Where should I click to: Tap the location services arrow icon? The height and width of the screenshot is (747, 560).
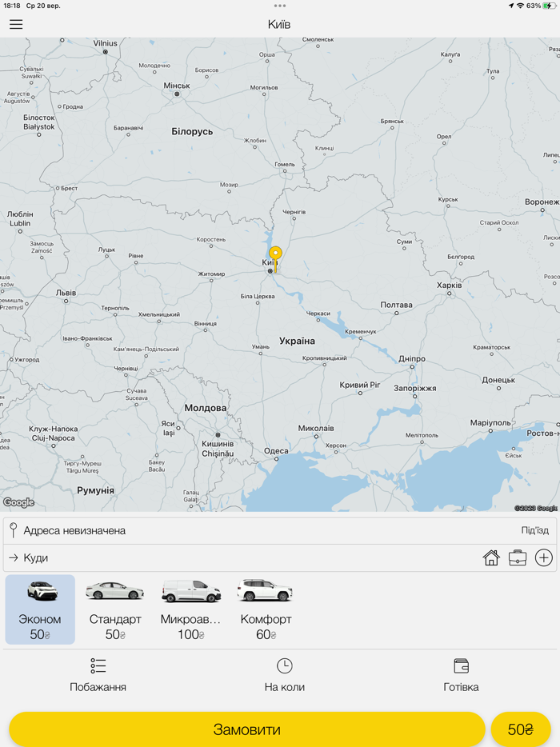511,6
